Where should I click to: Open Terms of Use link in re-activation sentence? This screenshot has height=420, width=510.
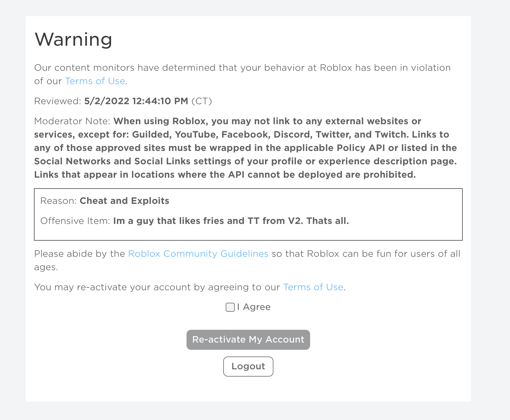click(313, 287)
